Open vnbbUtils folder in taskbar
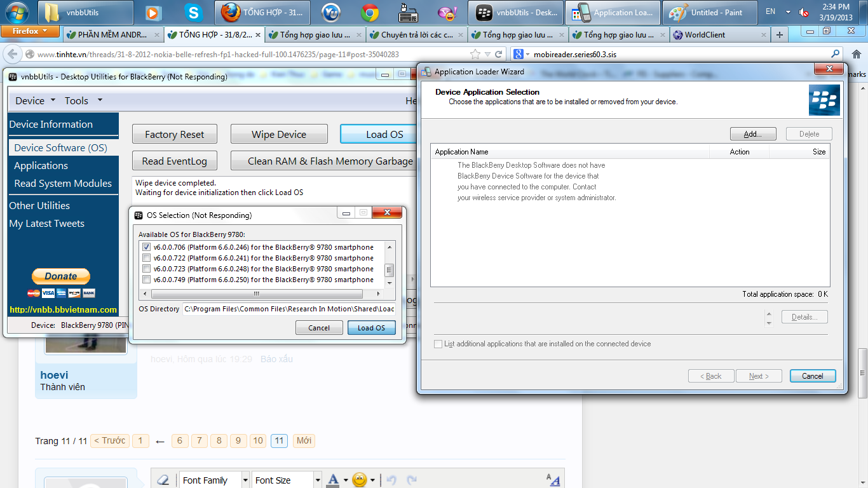Screen dimensions: 868x488 [86, 12]
